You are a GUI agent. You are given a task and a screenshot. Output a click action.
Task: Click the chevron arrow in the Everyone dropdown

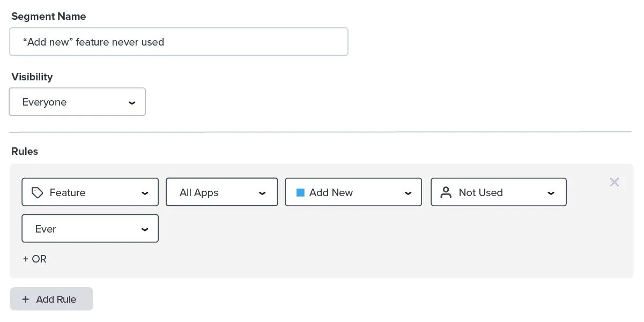point(132,103)
